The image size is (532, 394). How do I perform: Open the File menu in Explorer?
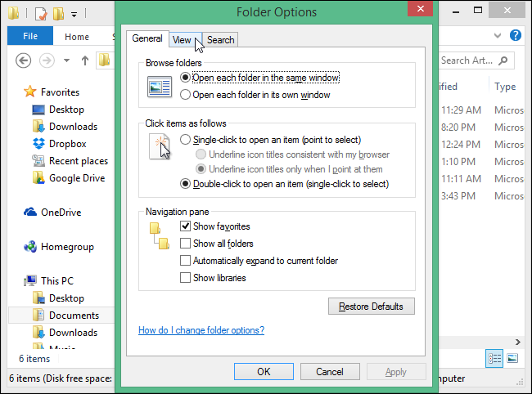click(30, 36)
